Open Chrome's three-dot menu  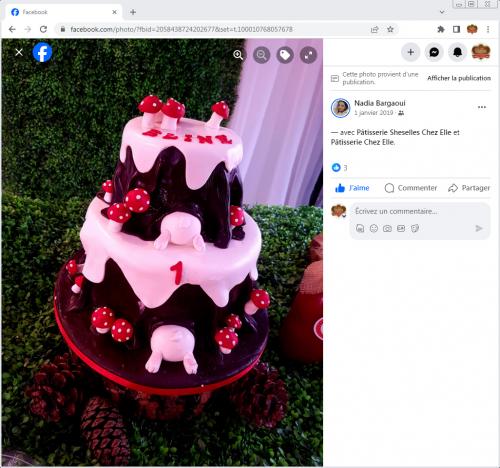488,29
